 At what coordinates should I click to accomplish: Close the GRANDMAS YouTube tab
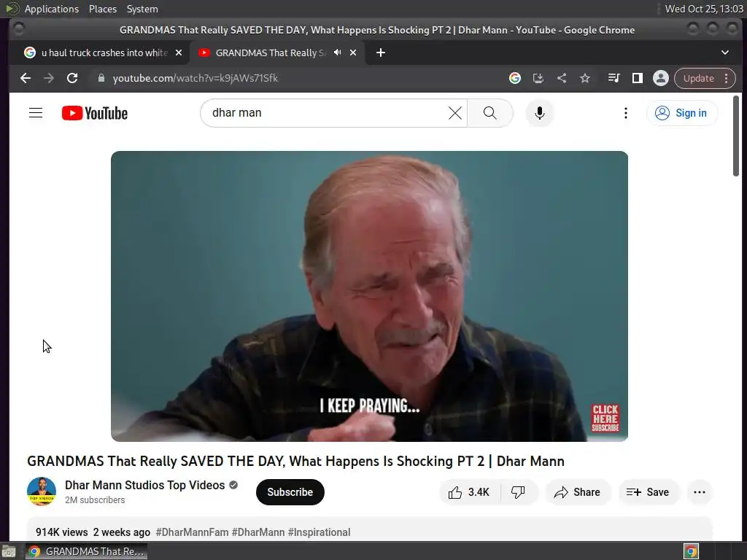(353, 52)
